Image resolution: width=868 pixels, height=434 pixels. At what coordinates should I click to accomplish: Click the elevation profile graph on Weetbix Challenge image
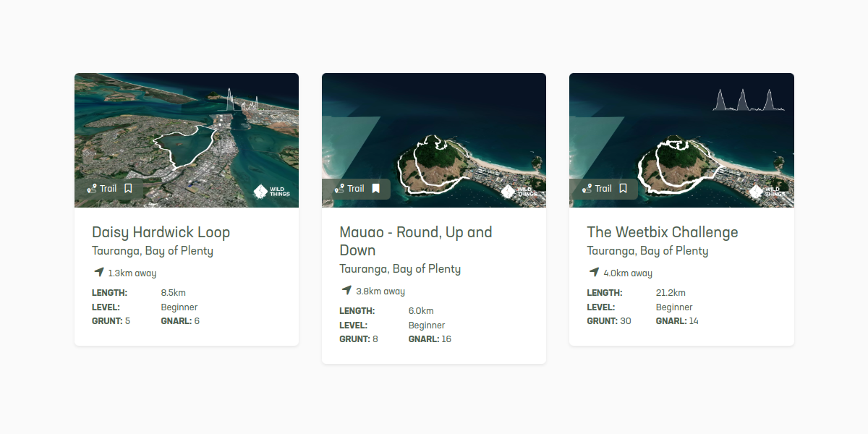coord(749,100)
